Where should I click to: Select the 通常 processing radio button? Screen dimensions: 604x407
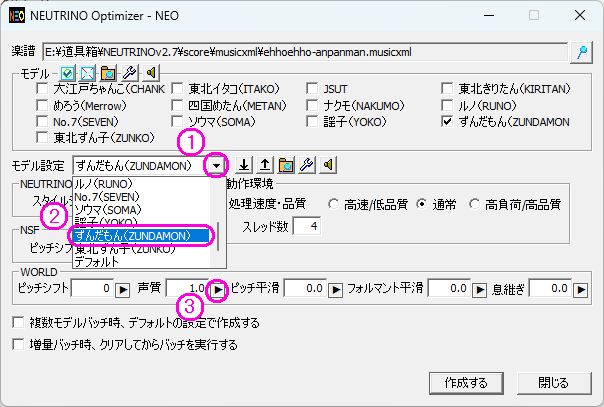[x=422, y=204]
